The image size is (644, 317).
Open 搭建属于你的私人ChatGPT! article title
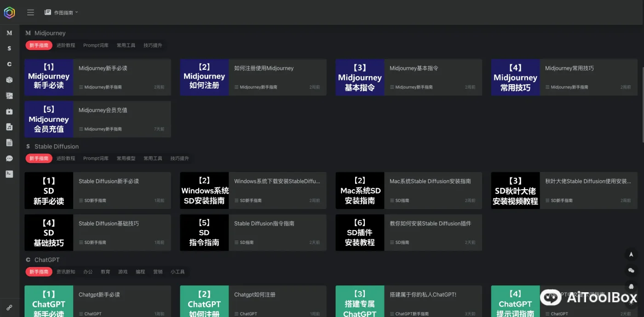[423, 295]
